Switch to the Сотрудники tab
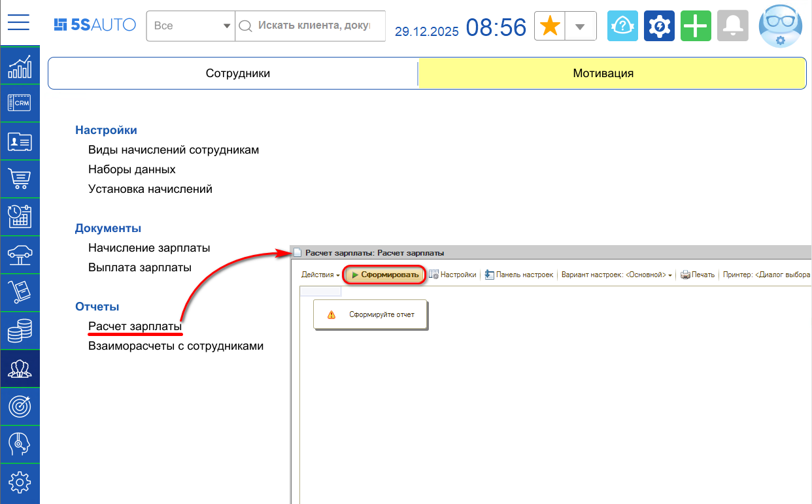This screenshot has width=812, height=504. 237,73
